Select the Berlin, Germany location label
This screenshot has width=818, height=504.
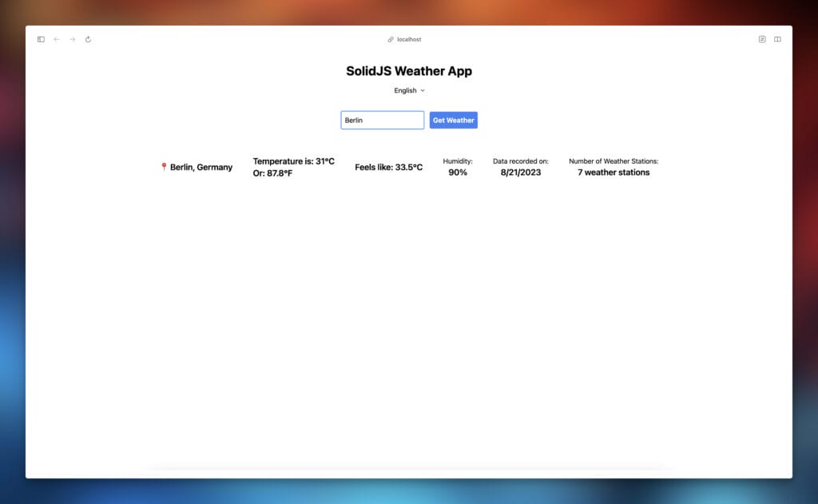pyautogui.click(x=201, y=168)
